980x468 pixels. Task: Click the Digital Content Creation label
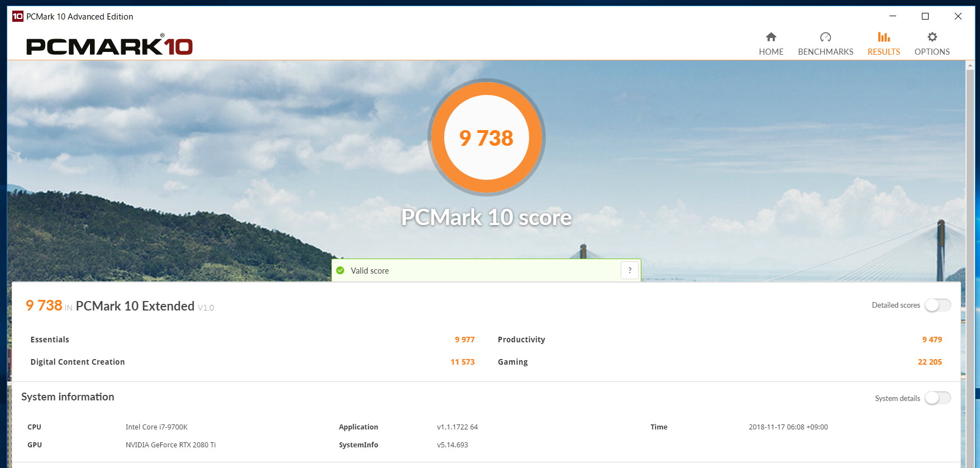(78, 362)
